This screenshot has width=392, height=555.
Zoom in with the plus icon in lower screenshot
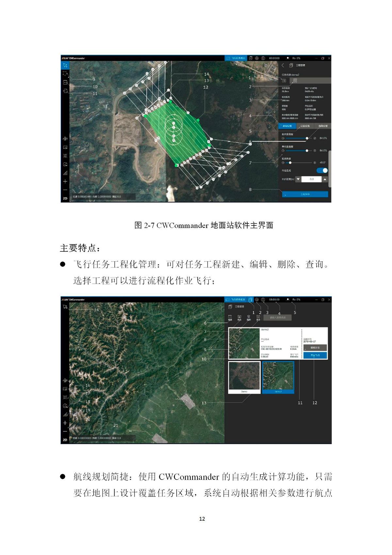point(65,423)
